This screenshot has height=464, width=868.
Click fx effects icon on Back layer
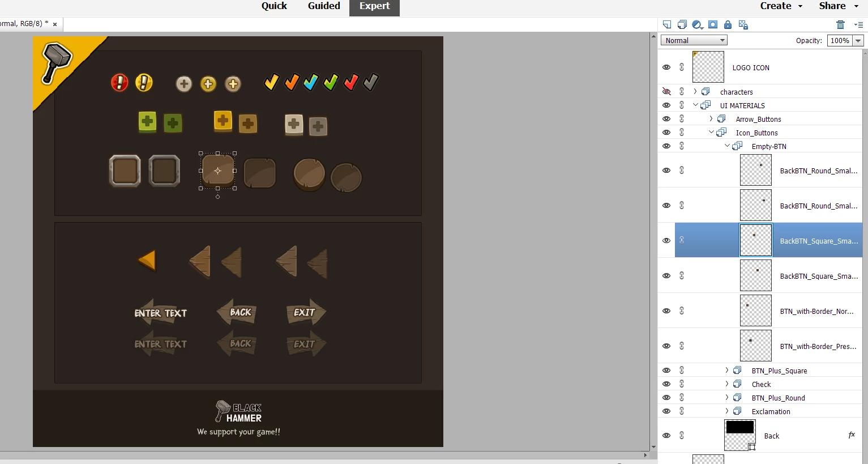click(852, 435)
